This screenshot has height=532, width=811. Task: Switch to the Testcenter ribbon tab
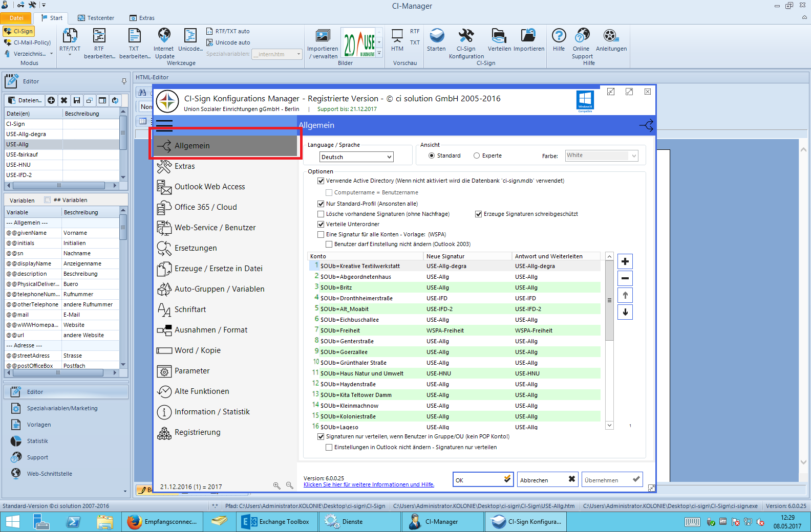coord(96,18)
